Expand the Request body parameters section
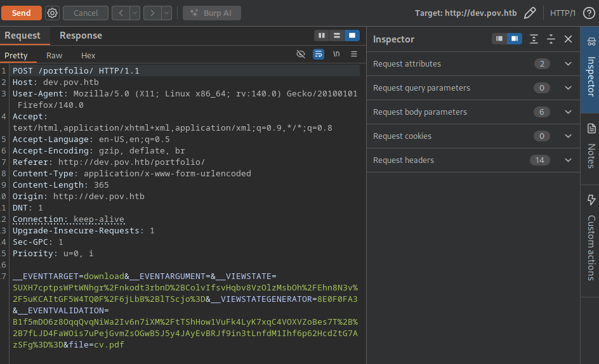The height and width of the screenshot is (364, 599). click(568, 112)
